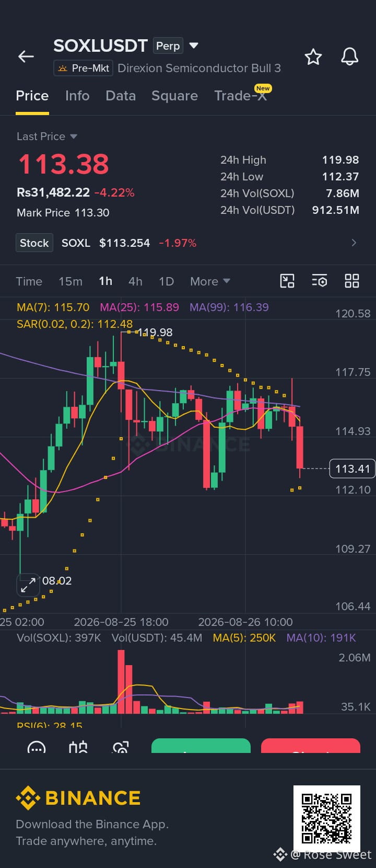Open the Info tab

(x=77, y=96)
